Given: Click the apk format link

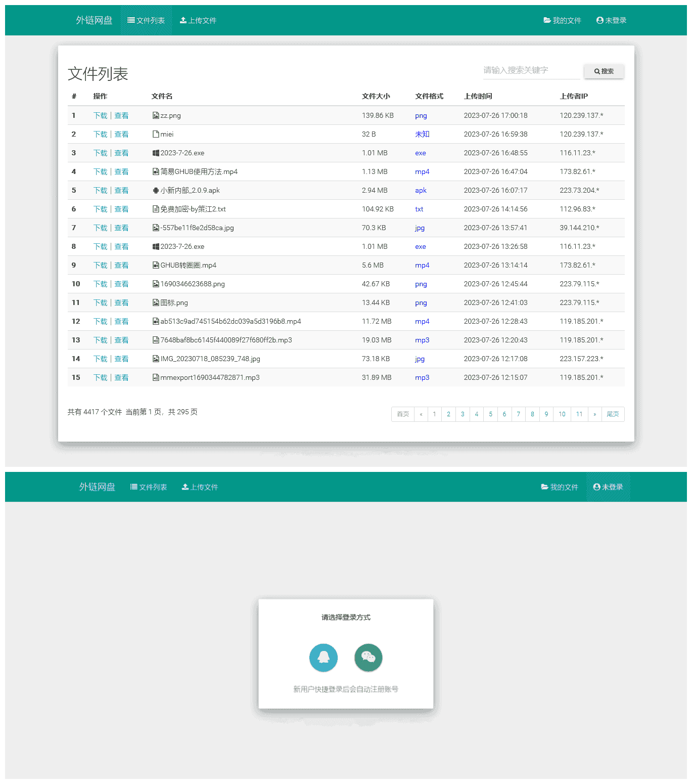Looking at the screenshot, I should [x=421, y=190].
